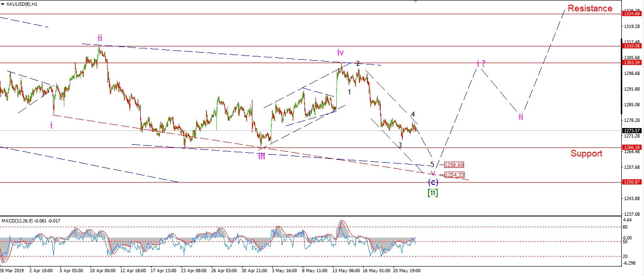Click the 1324.68 red price tag on axis
644x276 pixels.
coord(632,14)
